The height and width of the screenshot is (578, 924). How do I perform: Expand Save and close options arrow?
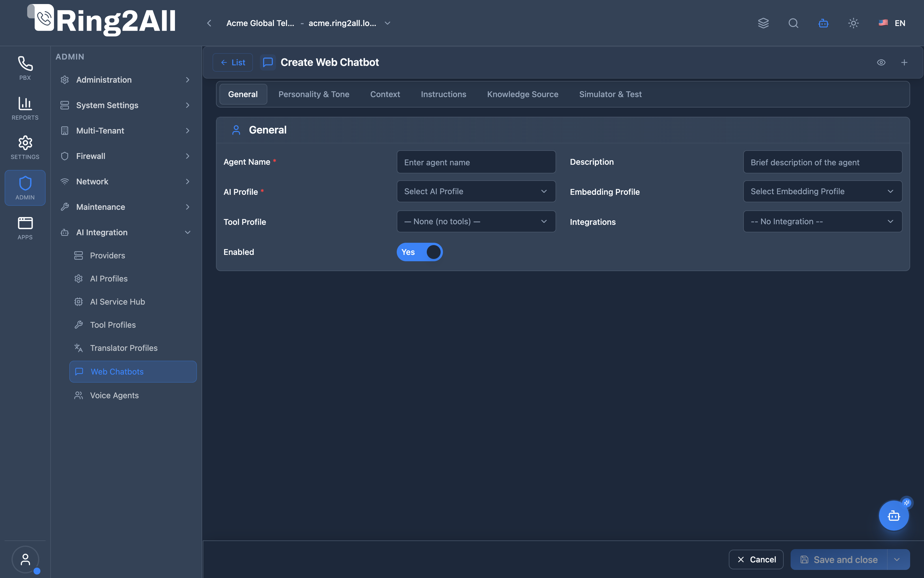coord(897,560)
